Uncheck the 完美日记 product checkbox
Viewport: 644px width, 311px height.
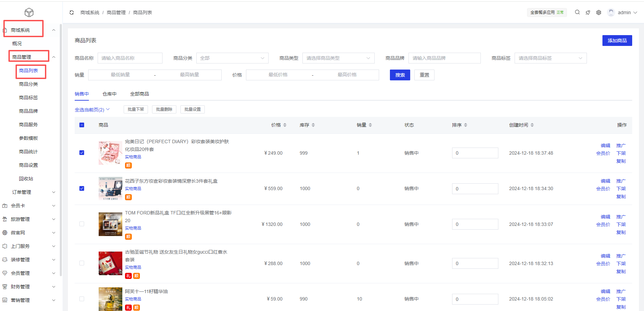click(x=82, y=153)
